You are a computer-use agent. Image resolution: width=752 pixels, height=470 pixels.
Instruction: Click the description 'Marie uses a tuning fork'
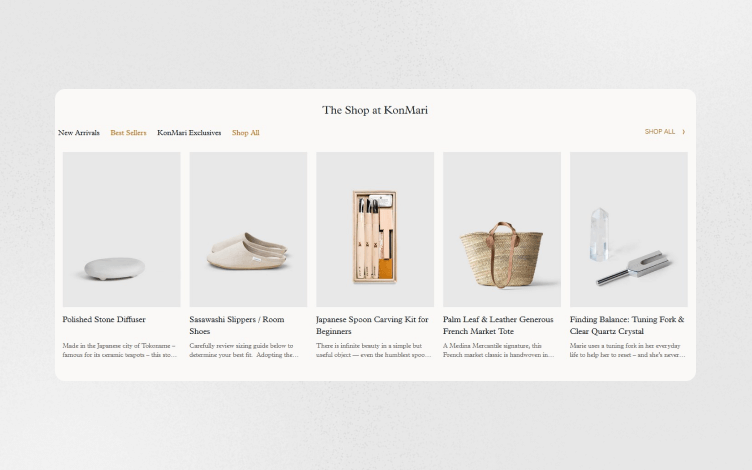coord(627,350)
